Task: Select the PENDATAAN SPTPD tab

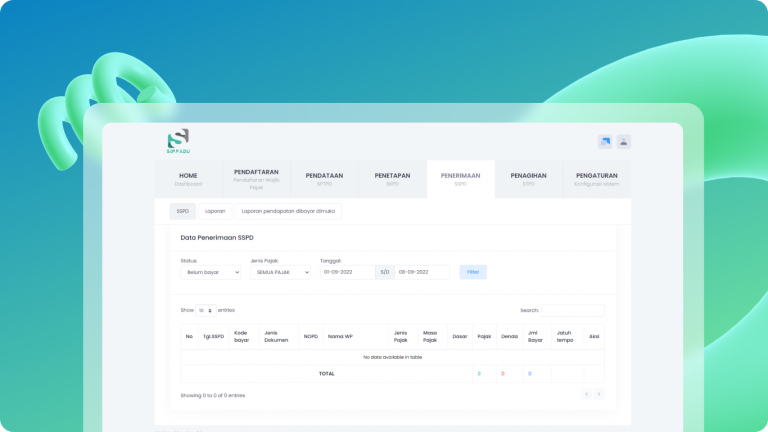Action: coord(324,179)
